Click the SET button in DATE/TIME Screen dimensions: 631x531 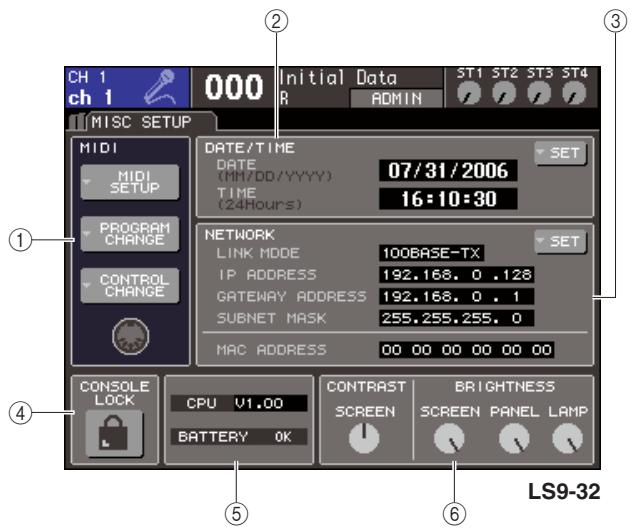561,153
